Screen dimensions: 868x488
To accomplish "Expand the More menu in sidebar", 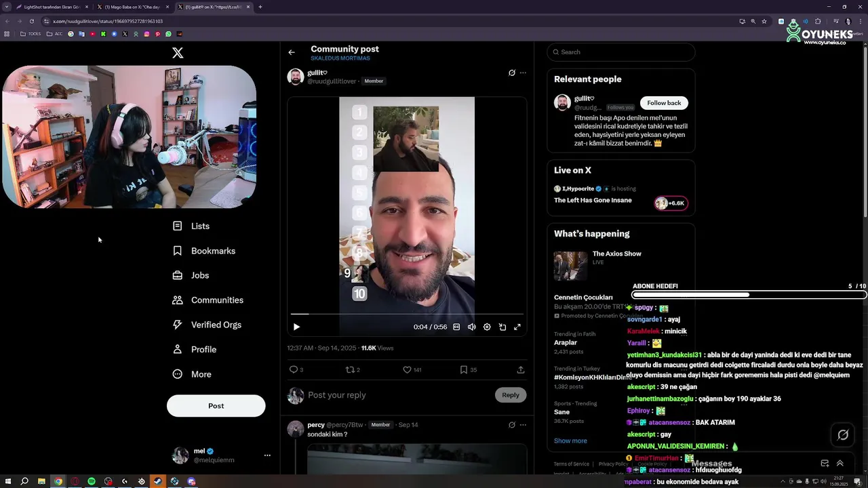I will (x=192, y=374).
